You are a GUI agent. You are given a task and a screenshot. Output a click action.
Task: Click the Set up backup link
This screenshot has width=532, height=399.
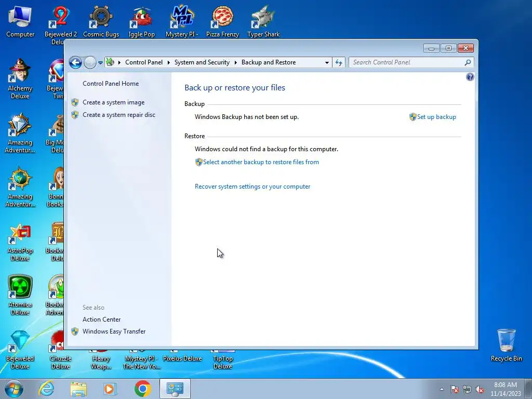pyautogui.click(x=436, y=117)
